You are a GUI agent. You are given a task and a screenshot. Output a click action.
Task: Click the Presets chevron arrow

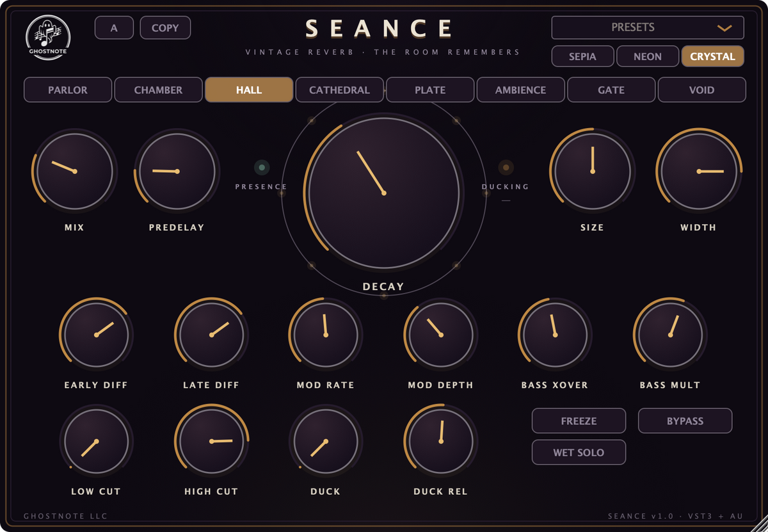point(724,28)
